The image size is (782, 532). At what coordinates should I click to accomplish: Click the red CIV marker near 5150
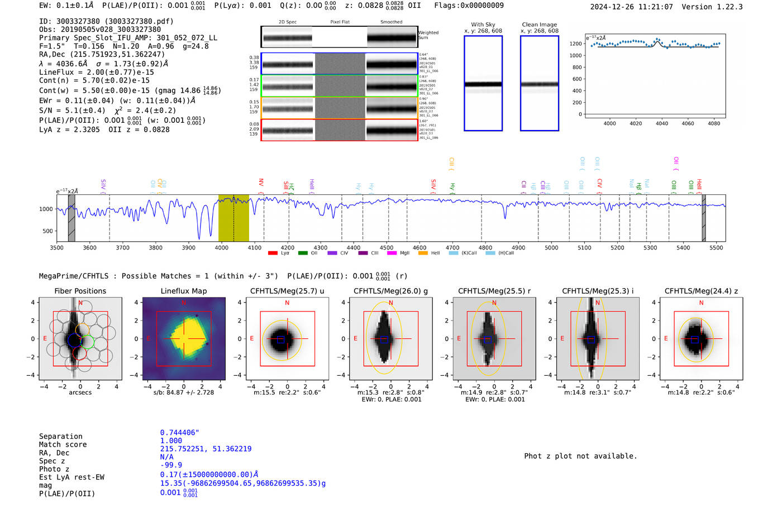pyautogui.click(x=599, y=187)
